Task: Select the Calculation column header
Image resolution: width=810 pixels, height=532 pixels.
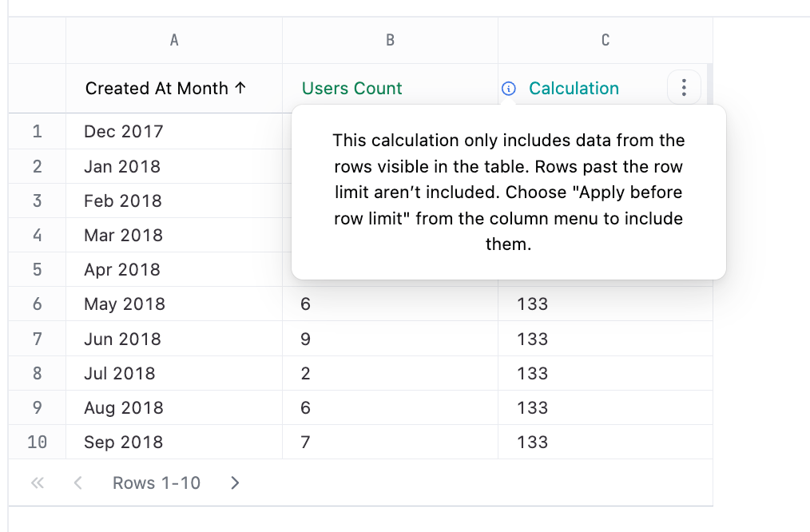Action: click(x=574, y=89)
